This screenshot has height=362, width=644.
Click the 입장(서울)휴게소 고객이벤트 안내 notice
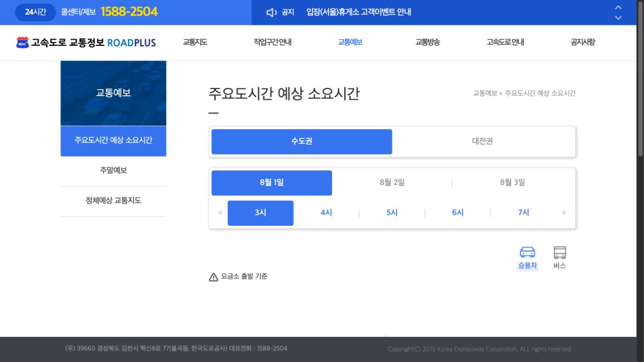[358, 12]
